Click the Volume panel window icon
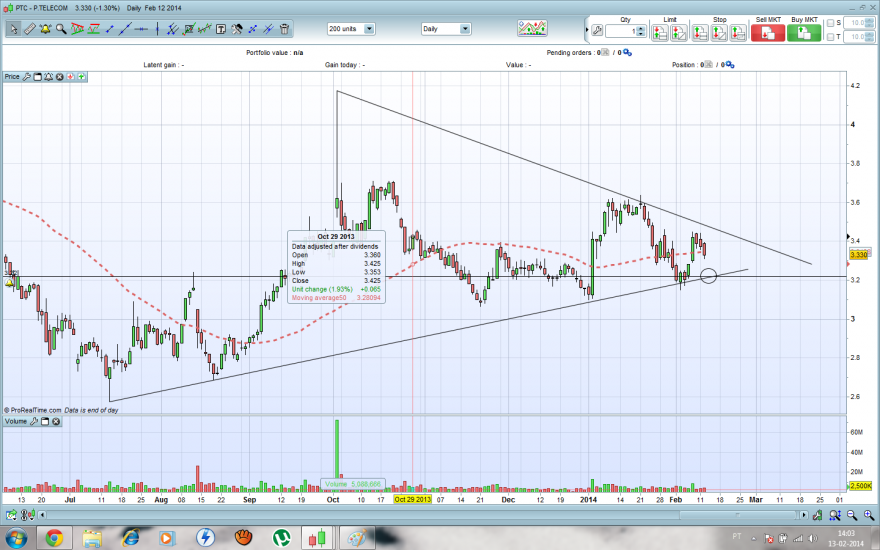The width and height of the screenshot is (880, 550). [45, 421]
